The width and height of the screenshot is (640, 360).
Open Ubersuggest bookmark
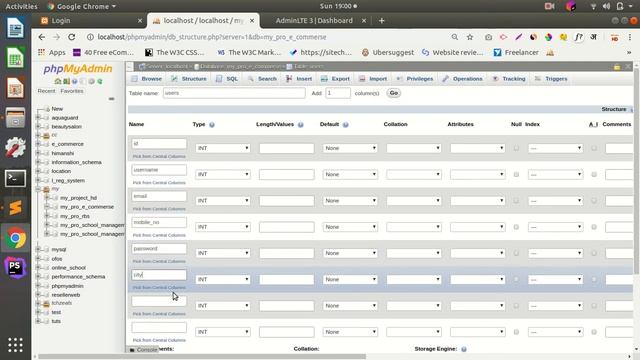point(388,52)
